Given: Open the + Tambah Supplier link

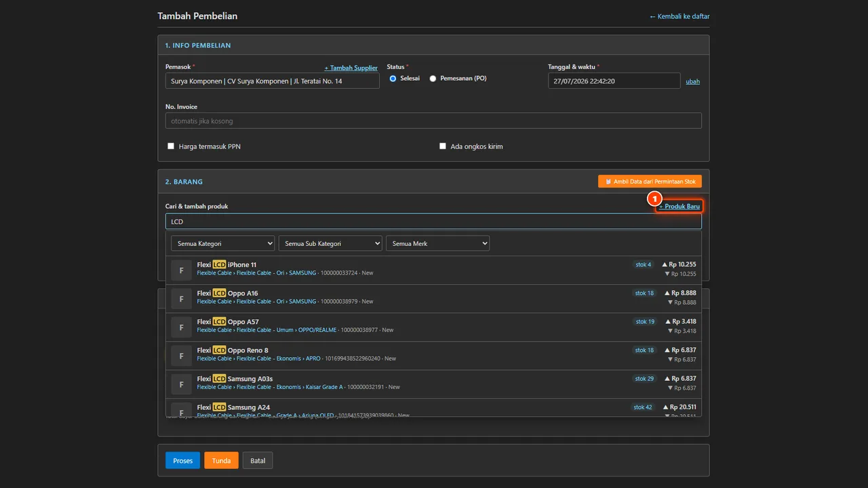Looking at the screenshot, I should [x=351, y=68].
